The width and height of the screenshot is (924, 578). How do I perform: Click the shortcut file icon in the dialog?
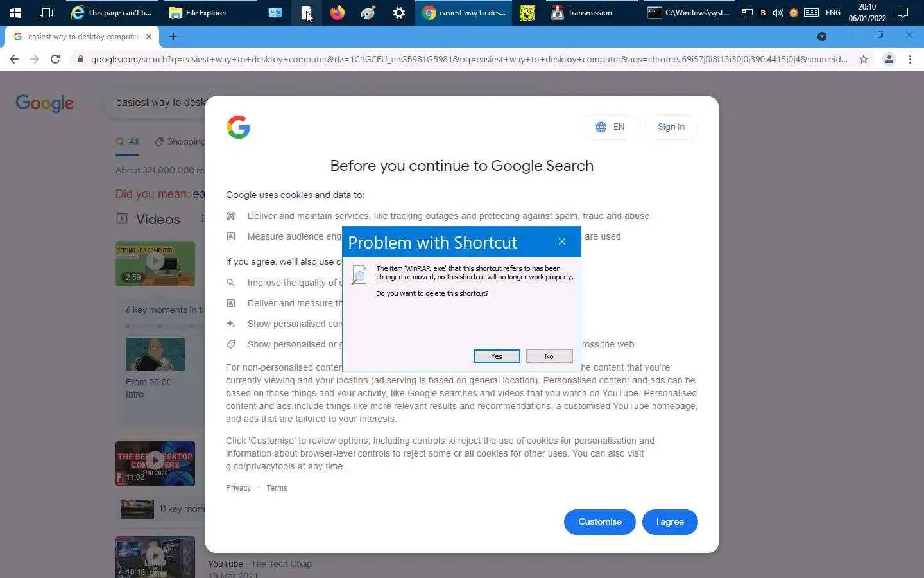coord(359,275)
